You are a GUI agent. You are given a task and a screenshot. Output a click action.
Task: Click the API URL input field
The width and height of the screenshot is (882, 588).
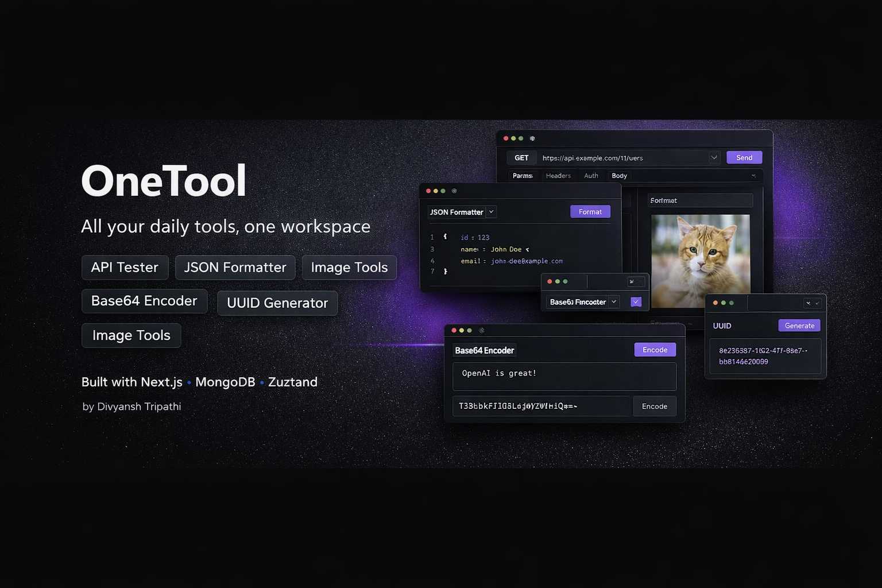(x=623, y=158)
